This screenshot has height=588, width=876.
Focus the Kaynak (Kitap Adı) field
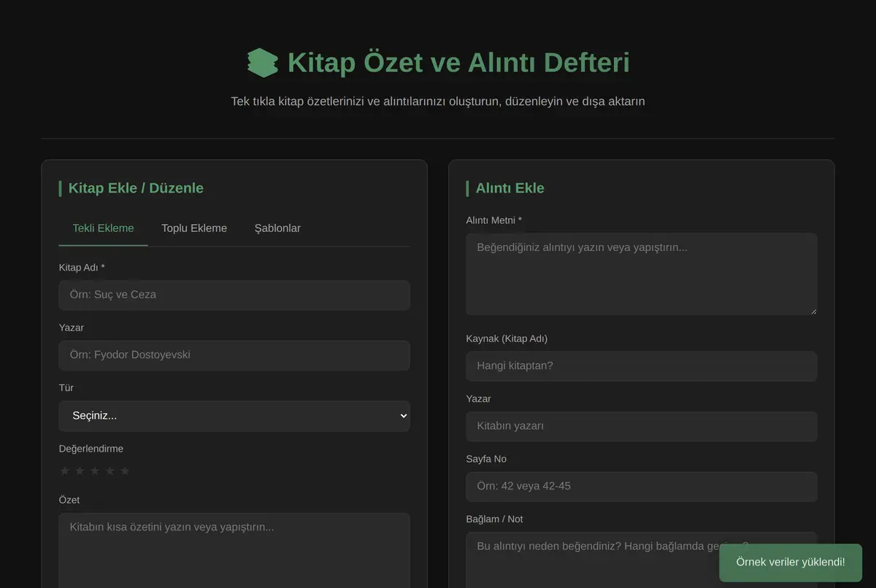pos(642,366)
